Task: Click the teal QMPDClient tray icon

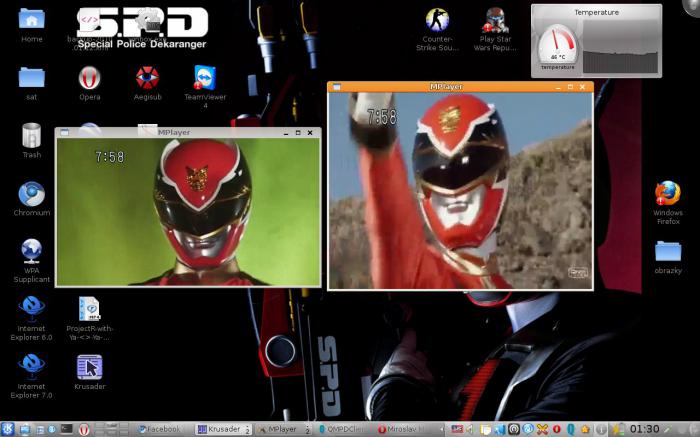Action: pos(571,429)
